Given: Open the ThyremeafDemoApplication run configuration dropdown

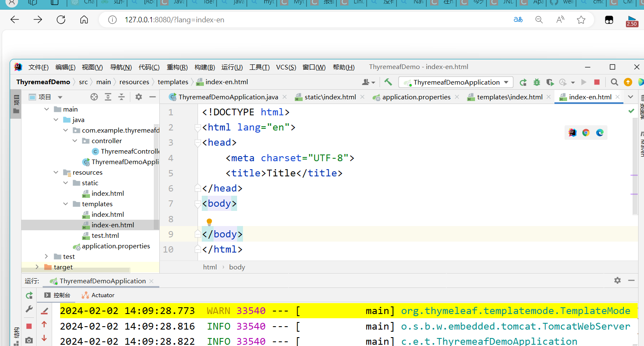Looking at the screenshot, I should tap(455, 82).
